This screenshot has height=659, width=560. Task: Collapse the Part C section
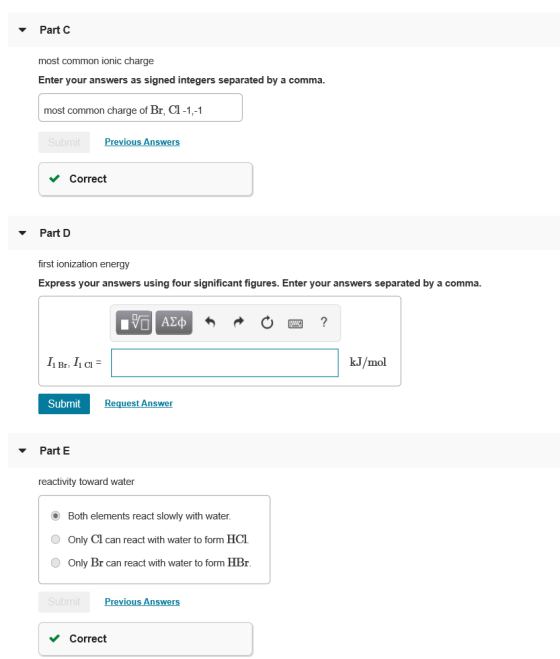tap(23, 30)
